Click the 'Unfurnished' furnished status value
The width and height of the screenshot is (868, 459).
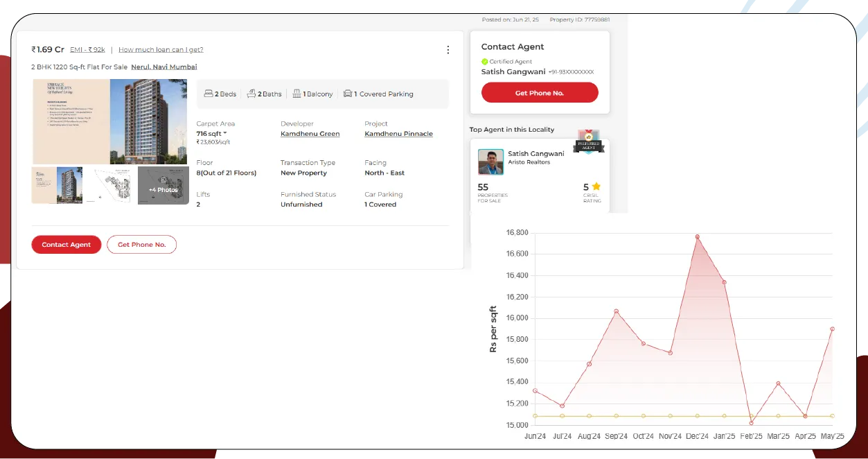click(301, 205)
